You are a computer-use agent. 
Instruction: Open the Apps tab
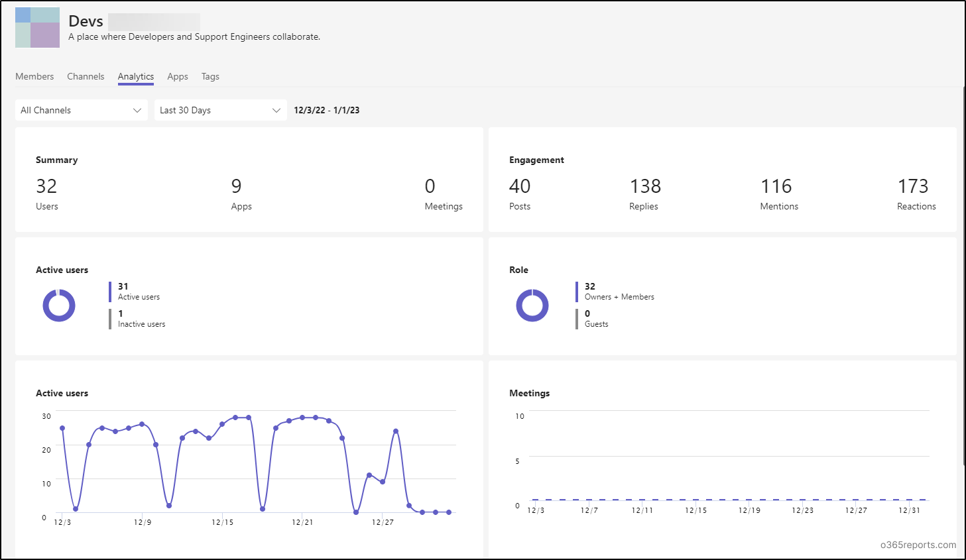click(178, 76)
